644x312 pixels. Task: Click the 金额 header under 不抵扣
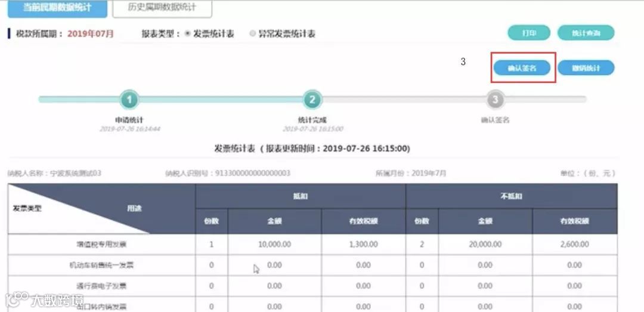click(x=485, y=221)
